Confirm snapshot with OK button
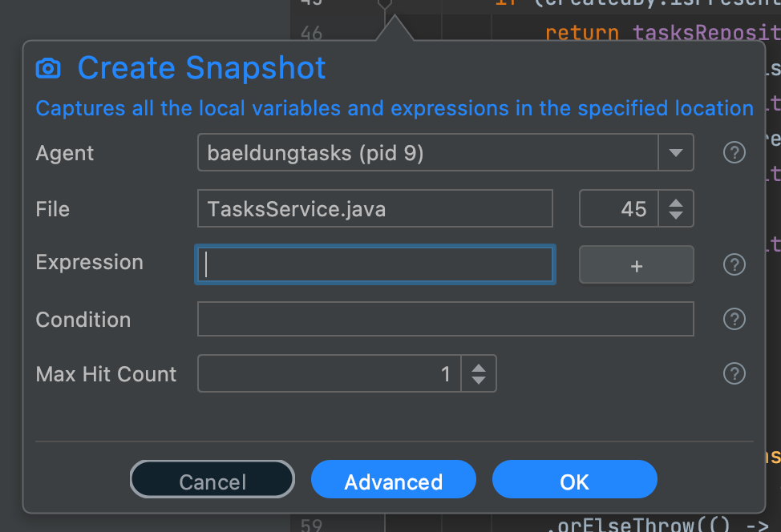This screenshot has height=532, width=781. pyautogui.click(x=575, y=480)
